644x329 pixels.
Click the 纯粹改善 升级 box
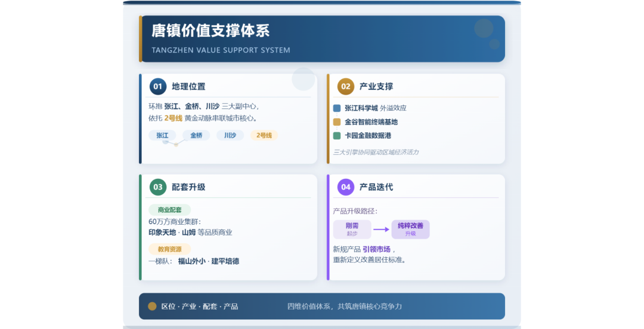[410, 229]
